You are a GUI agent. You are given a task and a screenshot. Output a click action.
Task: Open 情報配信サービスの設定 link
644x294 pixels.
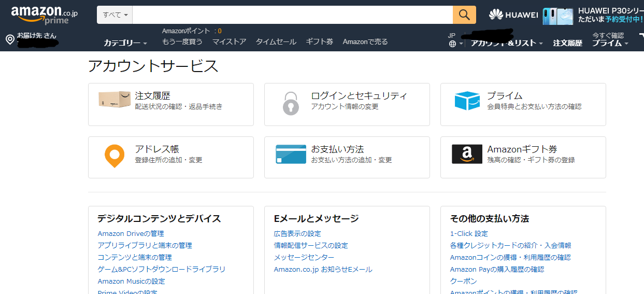[311, 246]
